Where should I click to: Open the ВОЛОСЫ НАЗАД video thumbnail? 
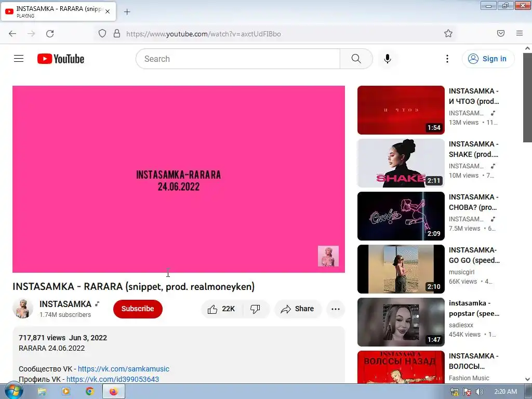(401, 367)
